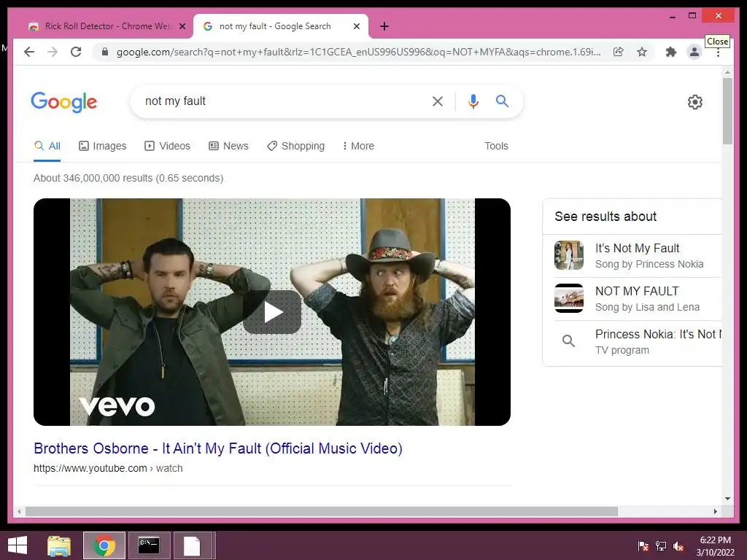Share this page from the address bar
The height and width of the screenshot is (560, 747).
(x=619, y=52)
